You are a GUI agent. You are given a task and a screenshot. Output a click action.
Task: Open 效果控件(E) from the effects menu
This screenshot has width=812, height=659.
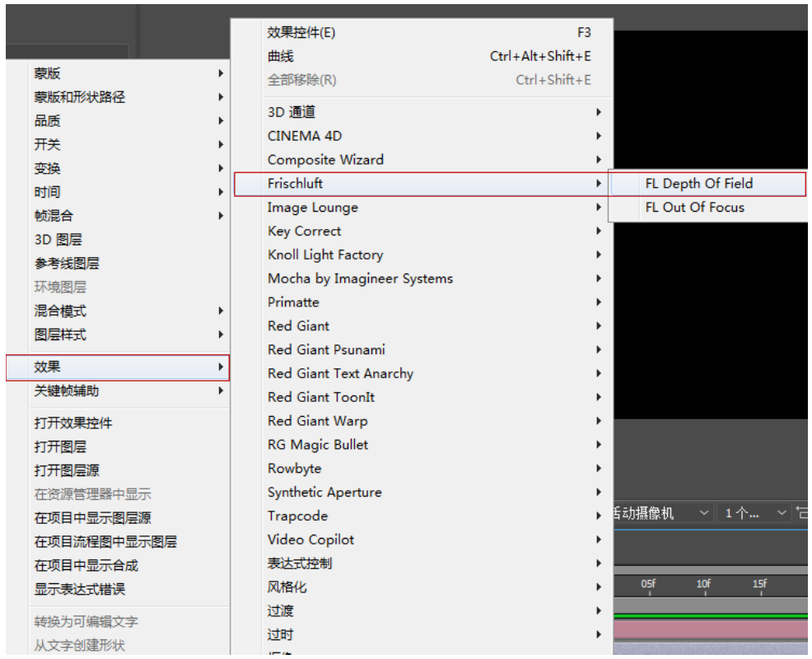(x=422, y=33)
